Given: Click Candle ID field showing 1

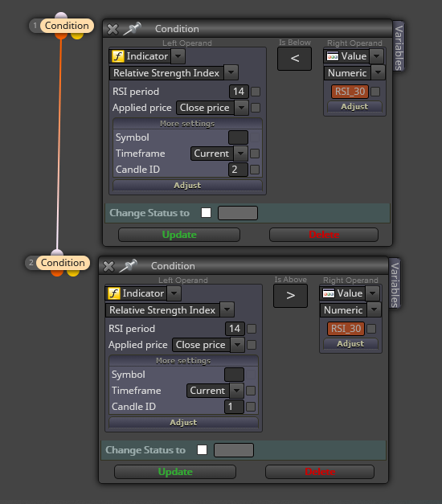Looking at the screenshot, I should 234,407.
